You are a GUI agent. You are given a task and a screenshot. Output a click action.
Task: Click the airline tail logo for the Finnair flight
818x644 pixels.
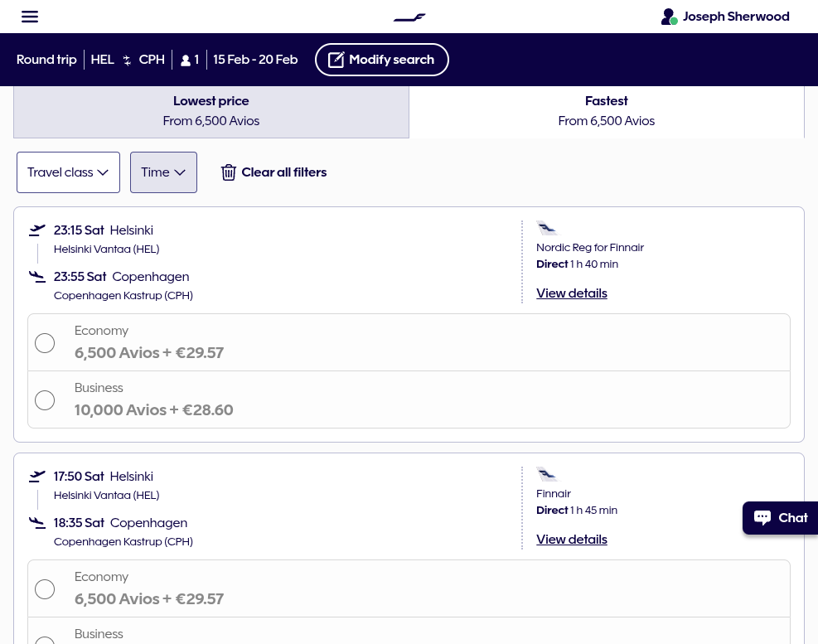pyautogui.click(x=547, y=474)
